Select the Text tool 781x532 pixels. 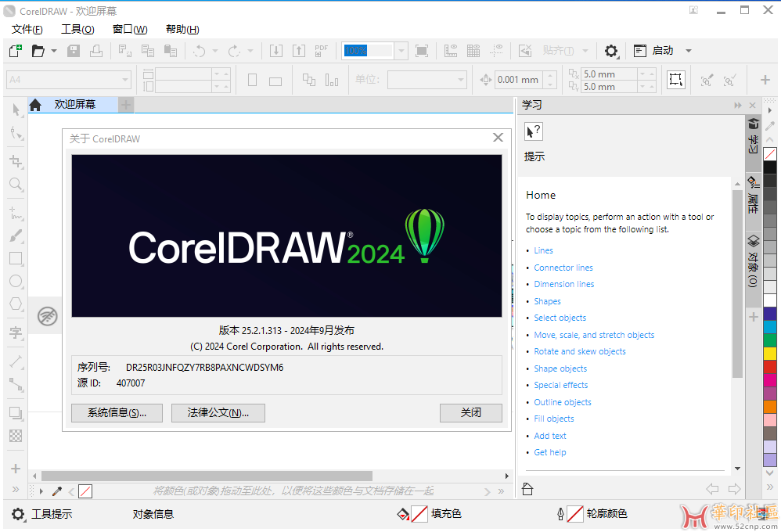(x=16, y=332)
